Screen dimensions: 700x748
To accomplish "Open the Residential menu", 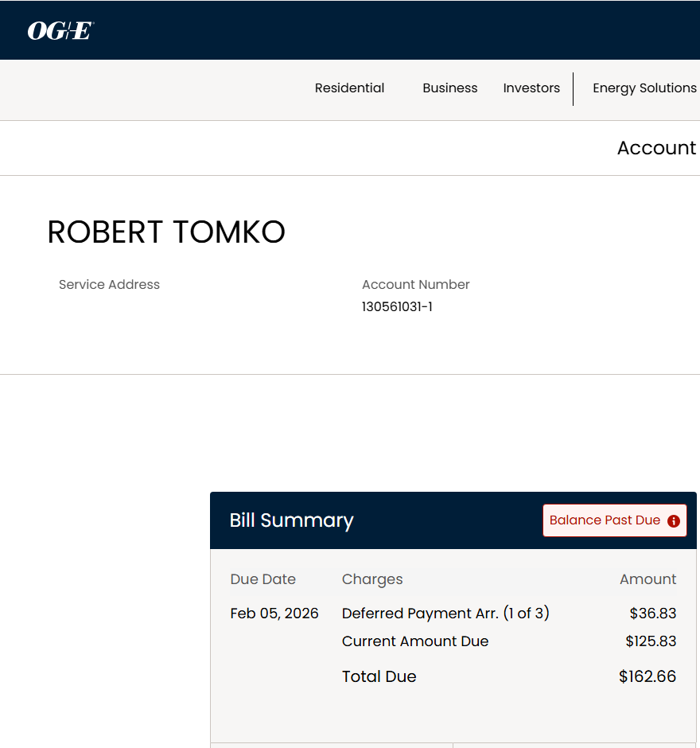I will (x=349, y=88).
